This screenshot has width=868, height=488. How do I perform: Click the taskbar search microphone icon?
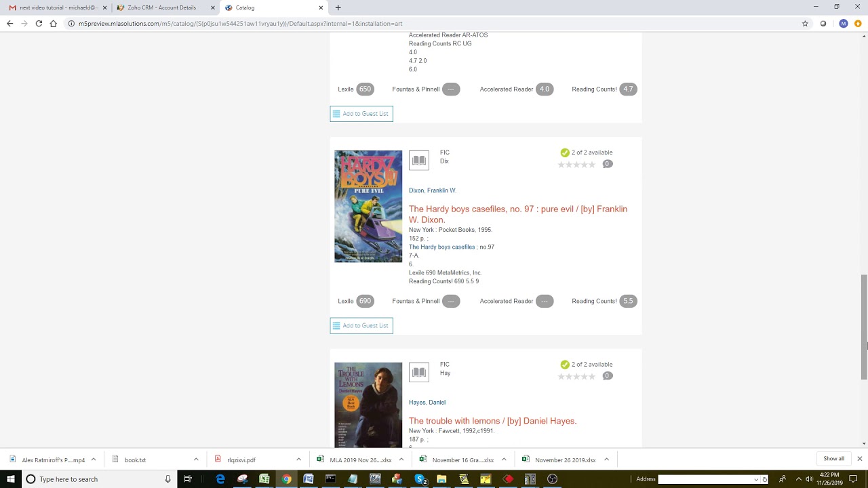click(167, 479)
